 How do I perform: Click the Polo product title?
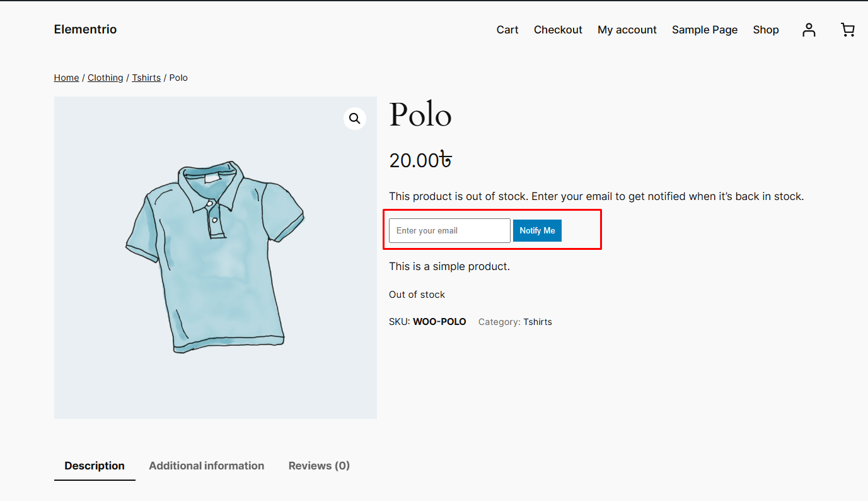(x=420, y=115)
